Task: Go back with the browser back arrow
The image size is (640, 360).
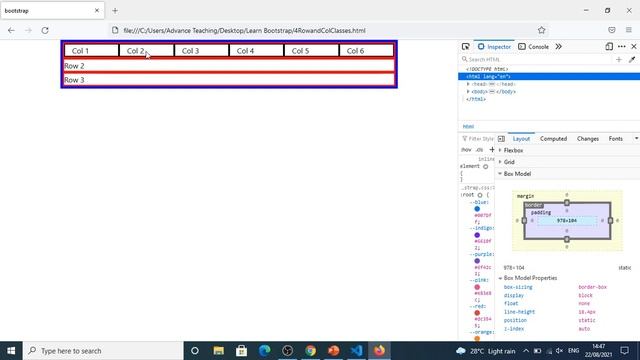Action: tap(11, 30)
